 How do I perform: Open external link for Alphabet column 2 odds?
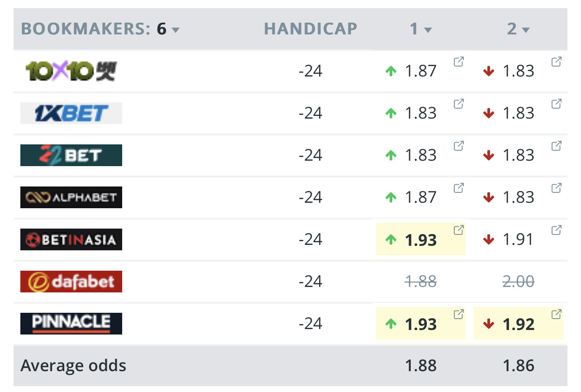click(556, 188)
